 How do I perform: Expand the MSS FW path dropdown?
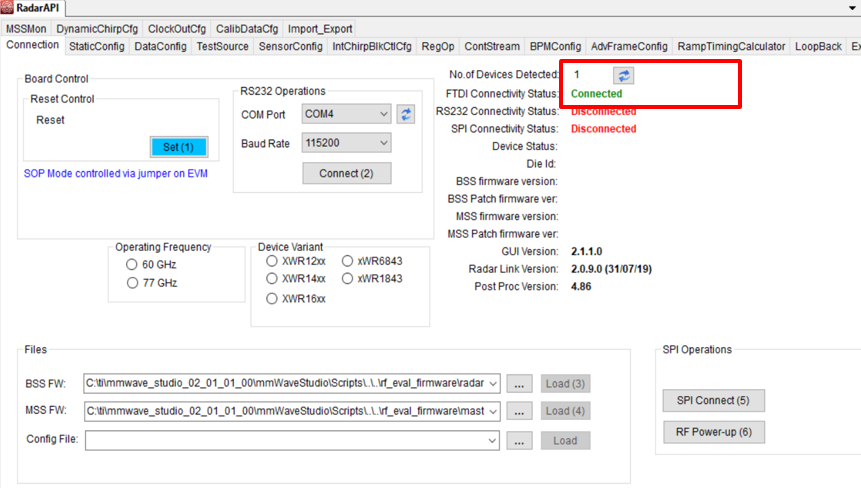click(493, 411)
